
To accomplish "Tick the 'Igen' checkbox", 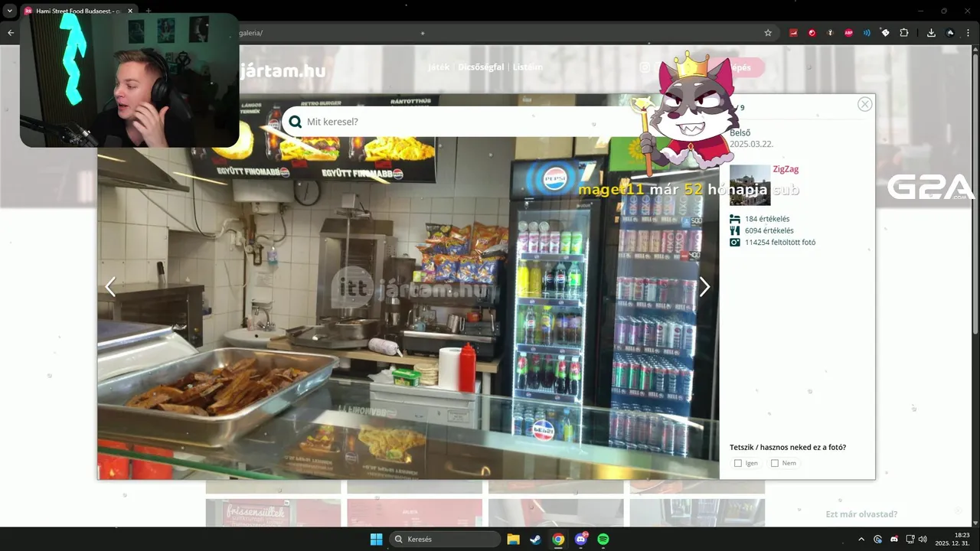I will click(738, 463).
